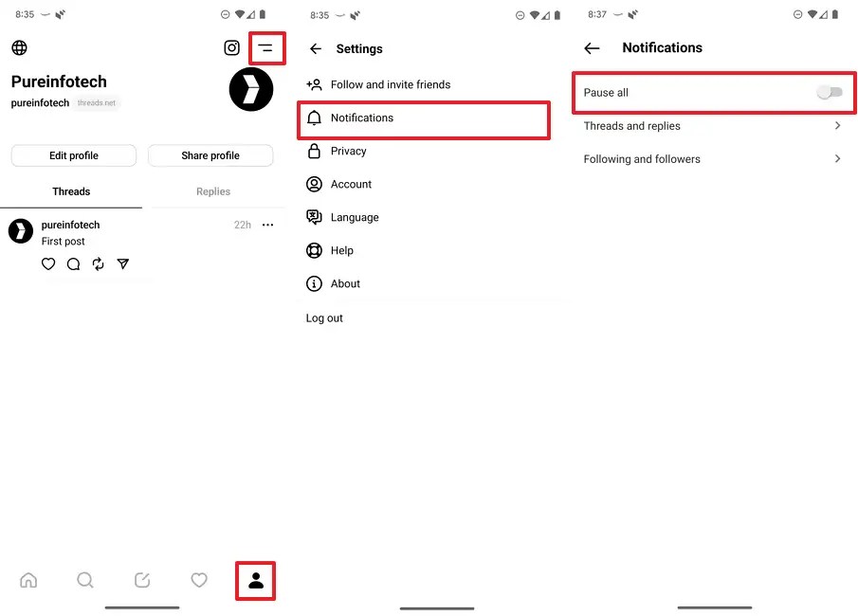Open the Instagram icon on the profile page

click(231, 47)
